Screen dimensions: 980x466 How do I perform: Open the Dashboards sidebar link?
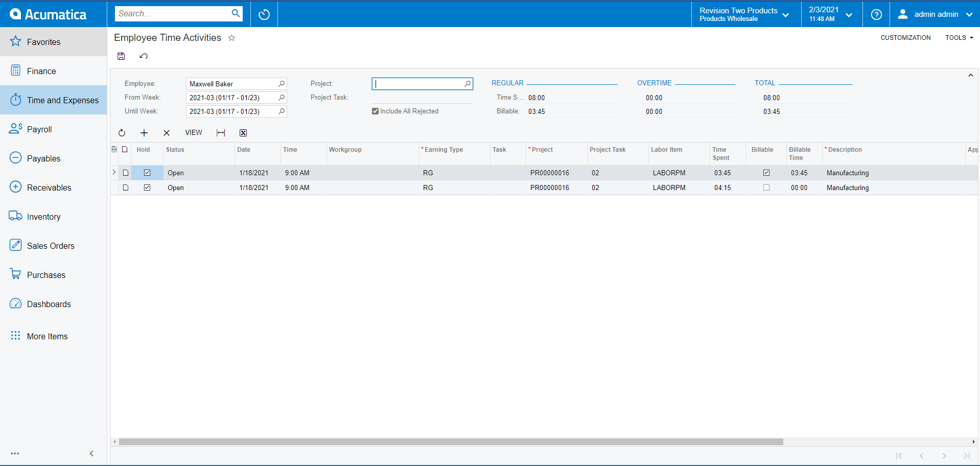pyautogui.click(x=54, y=304)
